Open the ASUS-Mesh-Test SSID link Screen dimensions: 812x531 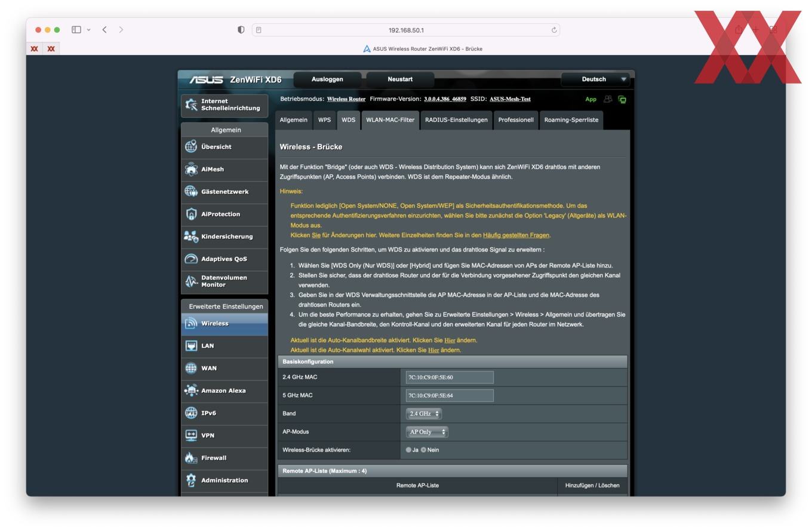pyautogui.click(x=510, y=99)
